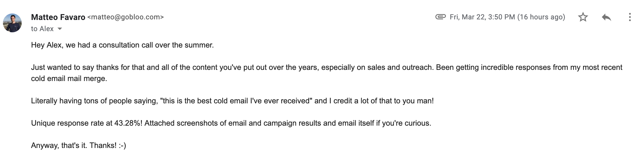Reply to Matteo's email
This screenshot has height=165, width=644.
pos(606,17)
